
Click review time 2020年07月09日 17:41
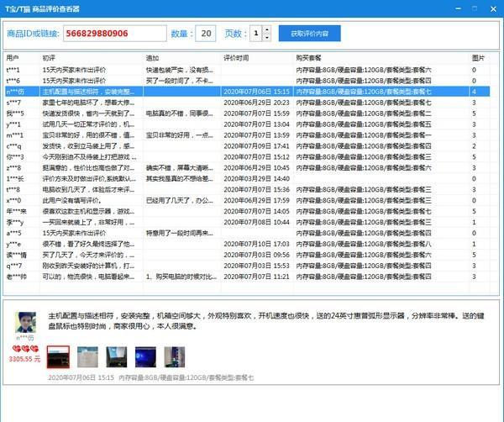[256, 146]
